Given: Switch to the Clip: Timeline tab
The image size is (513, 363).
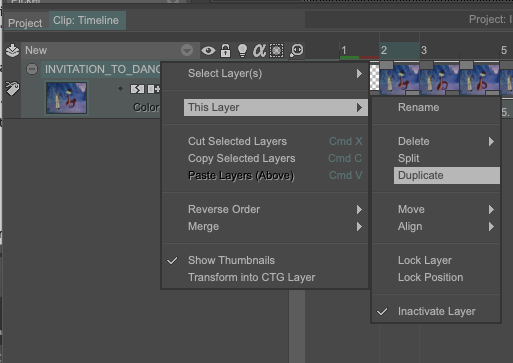Looking at the screenshot, I should [x=86, y=20].
